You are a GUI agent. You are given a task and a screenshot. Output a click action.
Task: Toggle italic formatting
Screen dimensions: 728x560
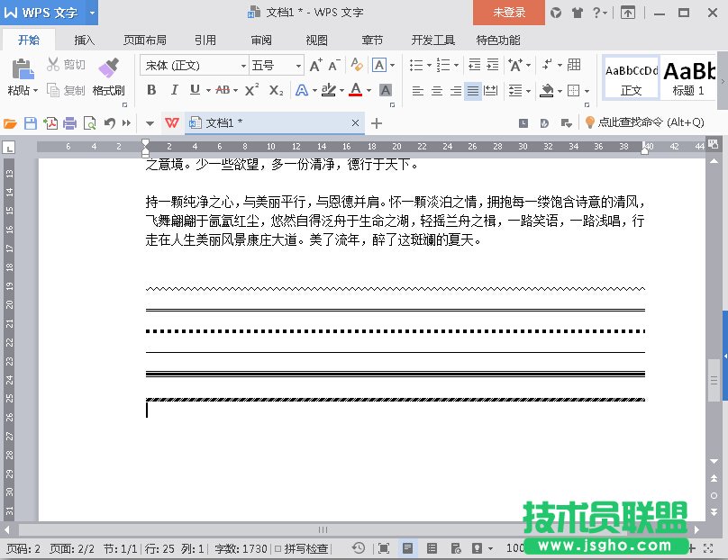(x=173, y=90)
